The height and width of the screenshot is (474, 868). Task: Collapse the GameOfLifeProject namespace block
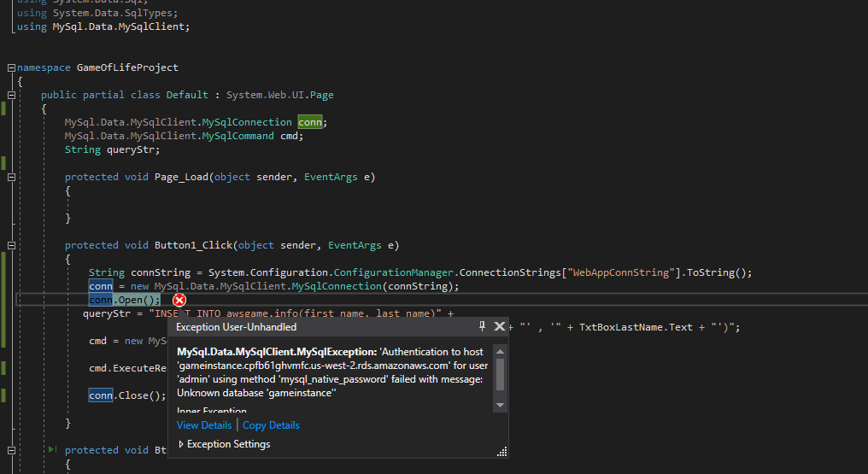point(10,67)
